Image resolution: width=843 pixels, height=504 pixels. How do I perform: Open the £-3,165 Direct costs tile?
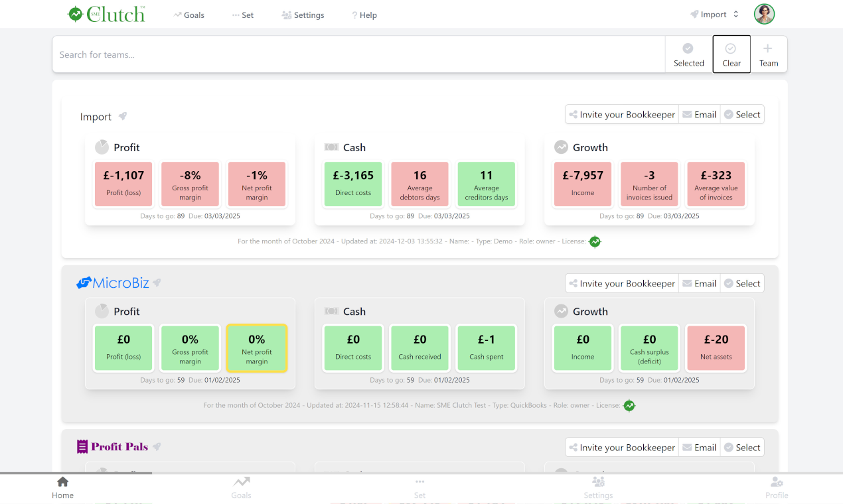[353, 184]
